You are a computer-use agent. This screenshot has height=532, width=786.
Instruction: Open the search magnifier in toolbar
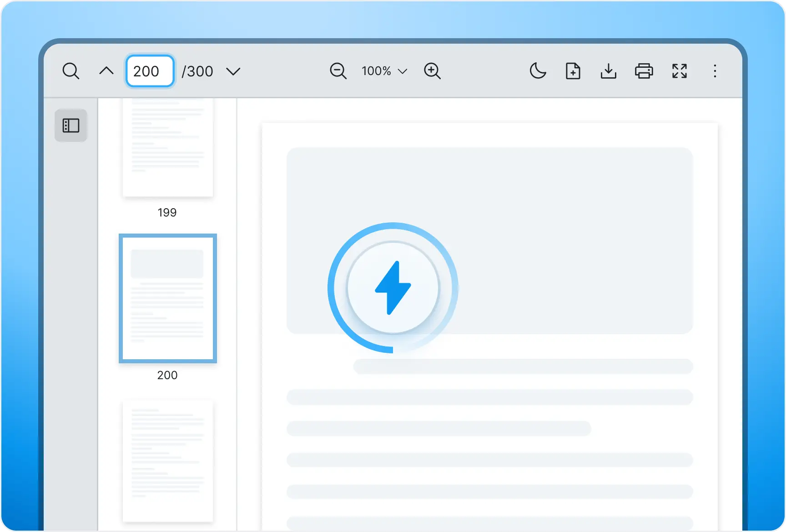click(x=71, y=71)
